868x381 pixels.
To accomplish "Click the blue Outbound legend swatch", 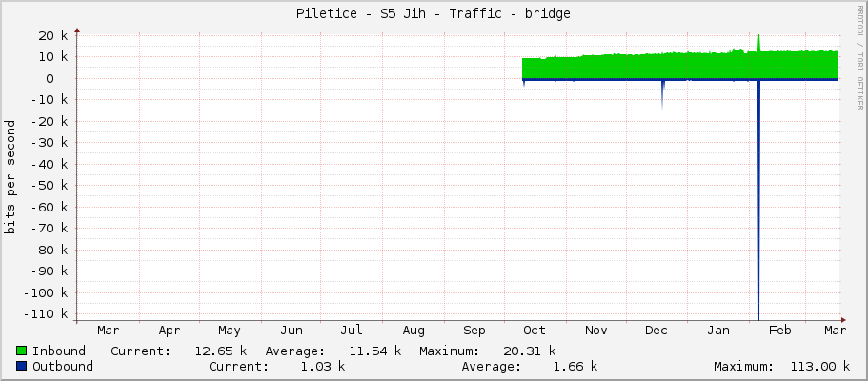I will point(22,366).
